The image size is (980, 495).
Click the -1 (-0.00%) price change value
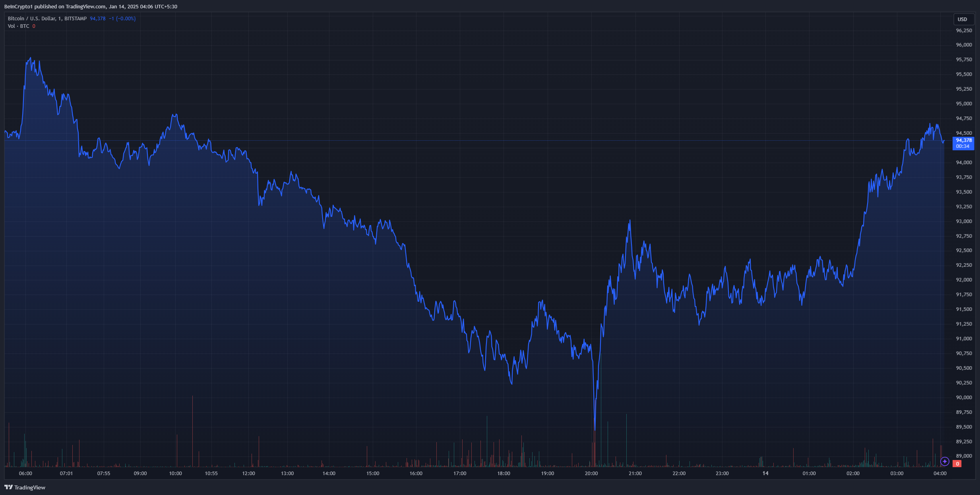(x=122, y=19)
